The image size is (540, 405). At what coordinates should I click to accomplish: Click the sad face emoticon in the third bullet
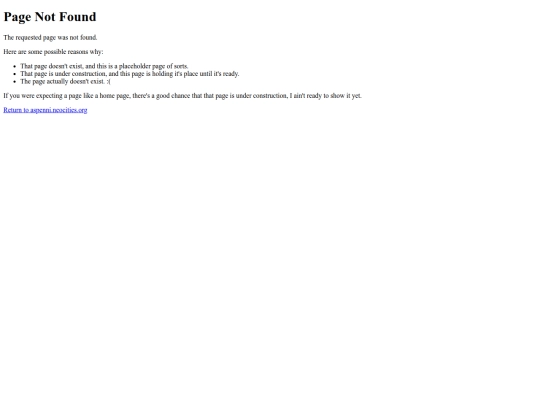[x=108, y=82]
